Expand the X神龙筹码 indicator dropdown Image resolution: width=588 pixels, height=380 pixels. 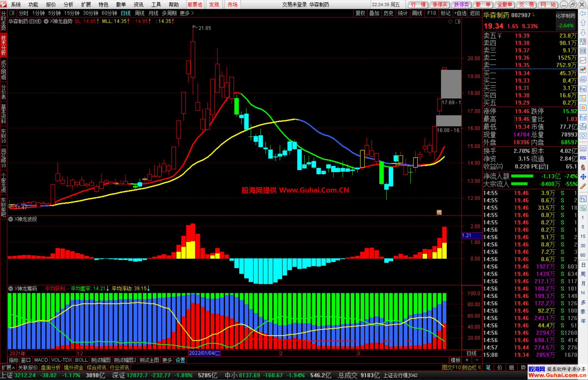(x=11, y=288)
